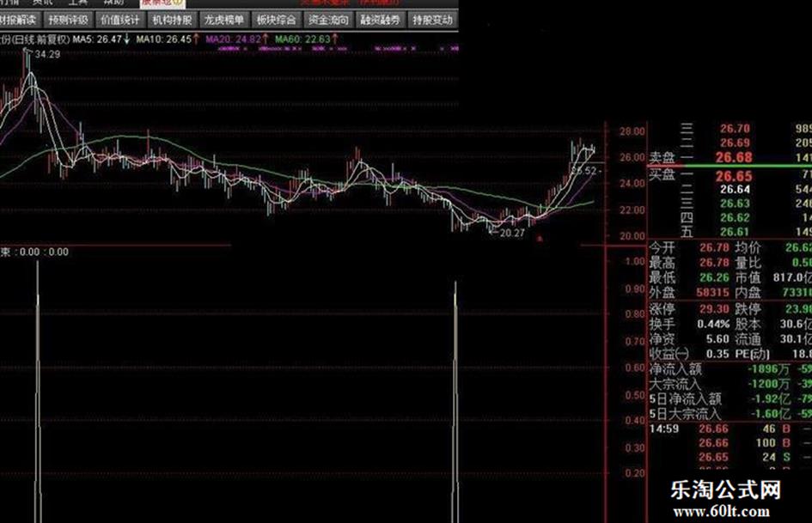Click the 外盘 value 58315
This screenshot has height=523, width=812.
712,293
